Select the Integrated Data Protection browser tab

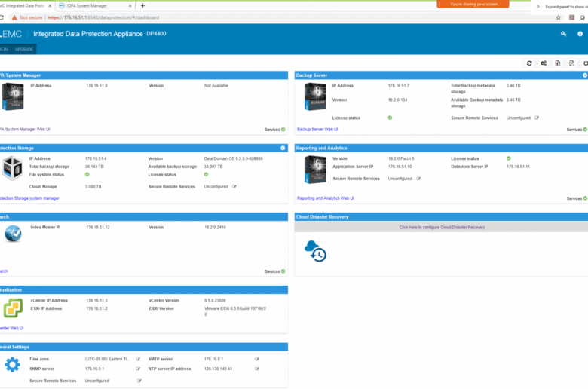click(26, 5)
